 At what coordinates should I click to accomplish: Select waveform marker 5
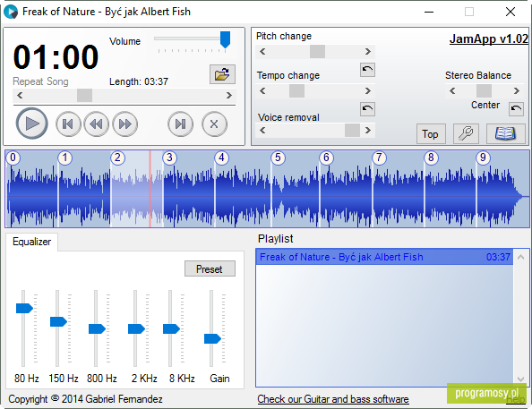[278, 158]
